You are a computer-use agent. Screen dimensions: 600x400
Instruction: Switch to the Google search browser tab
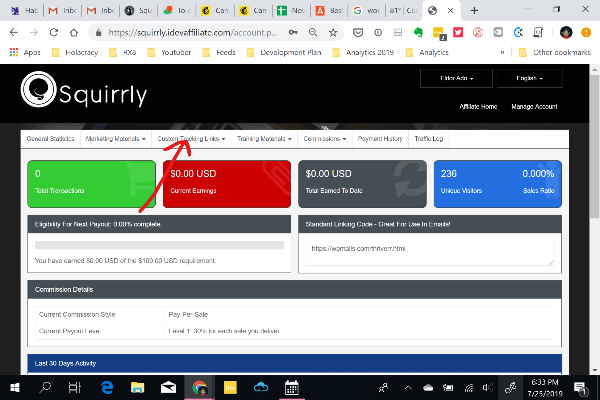367,10
